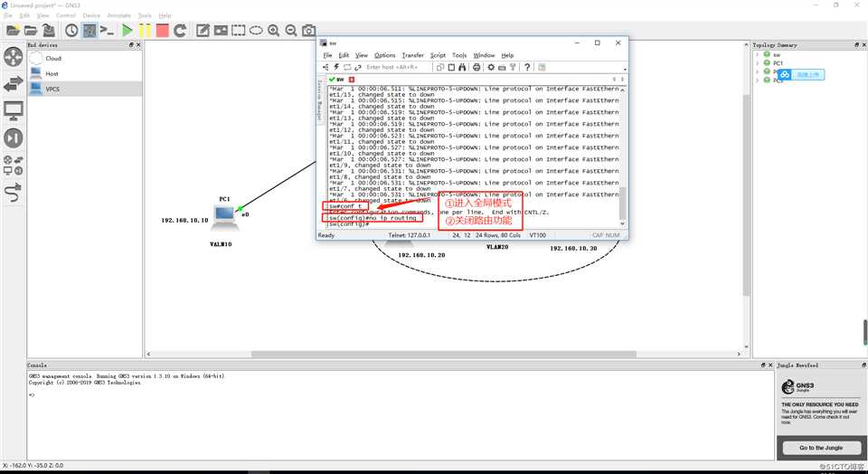
Task: Click Paste clipboard icon in terminal toolbar
Action: click(451, 67)
